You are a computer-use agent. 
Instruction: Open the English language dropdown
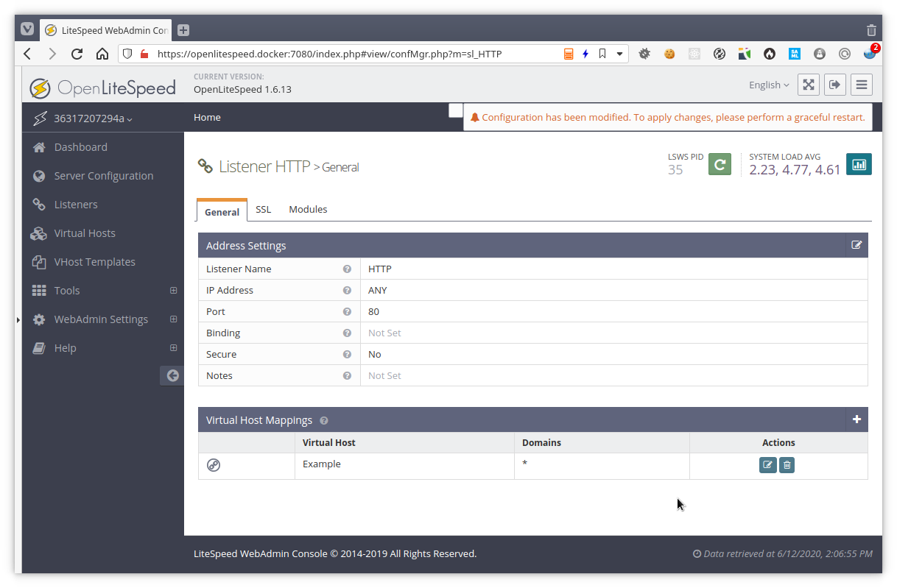click(x=768, y=85)
